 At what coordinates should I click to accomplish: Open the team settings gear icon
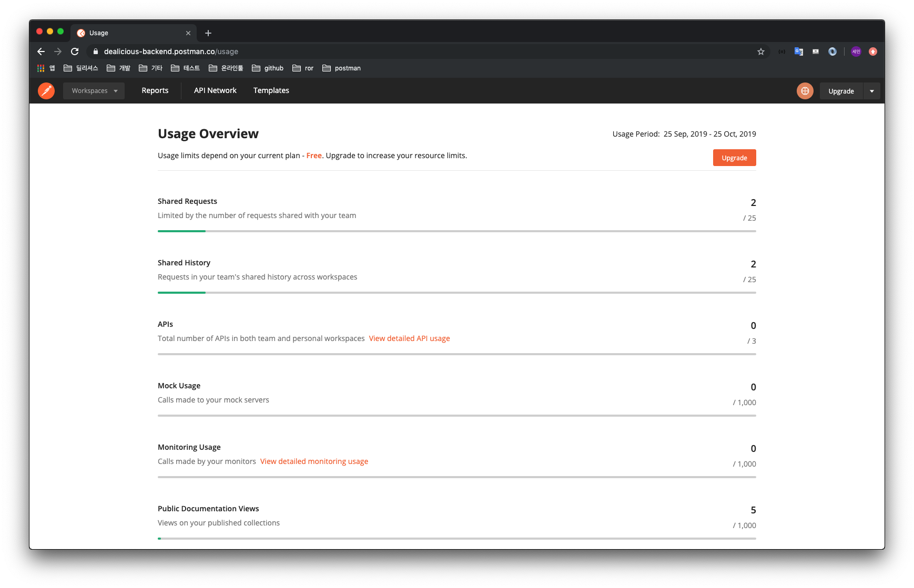pyautogui.click(x=805, y=90)
